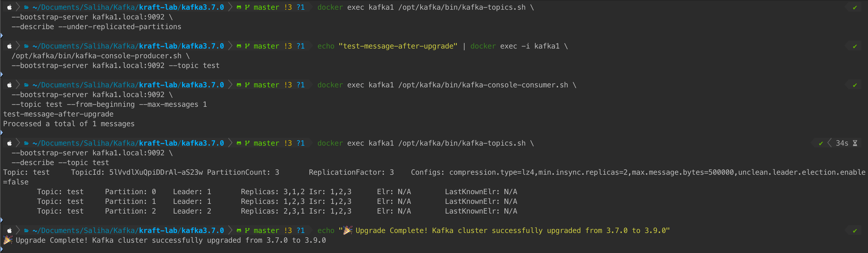Click the yellow "test-message-after-upgrade" quoted string

point(398,46)
